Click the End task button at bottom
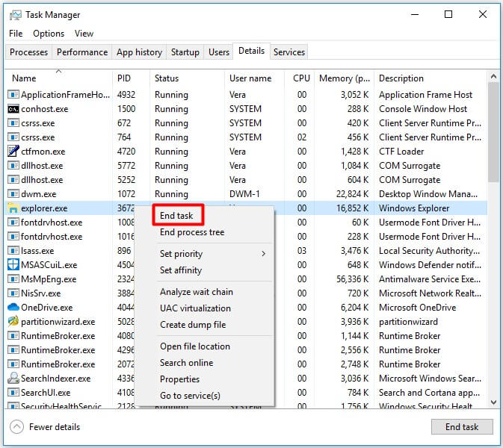This screenshot has width=503, height=448. pyautogui.click(x=462, y=427)
